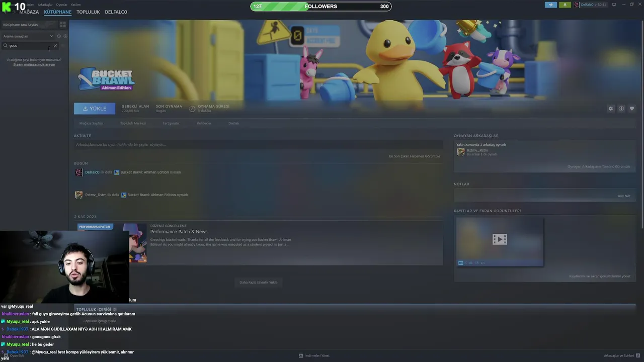Click Topluluk İçeriği Yükle button
Screen dimensions: 644x362
pos(100,321)
